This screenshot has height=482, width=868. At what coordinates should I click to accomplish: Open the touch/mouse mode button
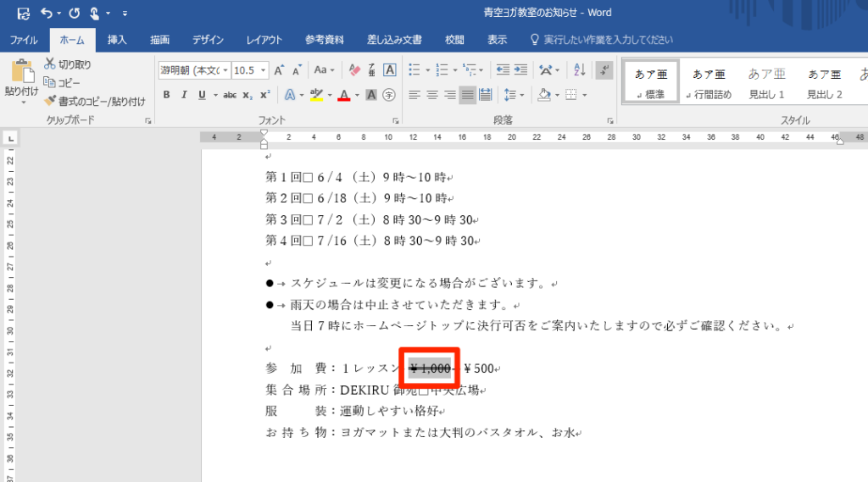tap(95, 13)
